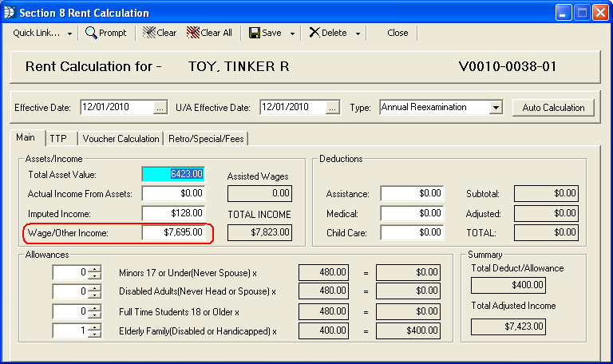613x364 pixels.
Task: Click voucher number V0010-0038-01
Action: (508, 66)
